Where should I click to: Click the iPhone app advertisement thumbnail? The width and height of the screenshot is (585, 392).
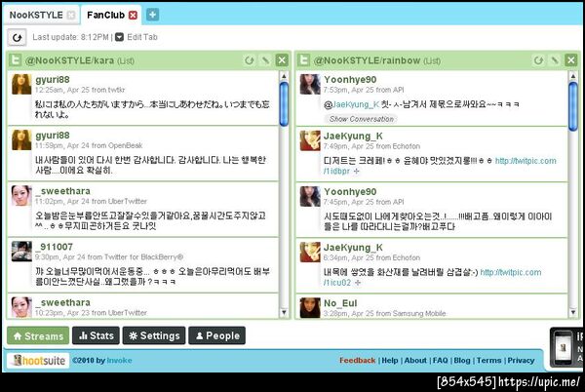(x=564, y=348)
